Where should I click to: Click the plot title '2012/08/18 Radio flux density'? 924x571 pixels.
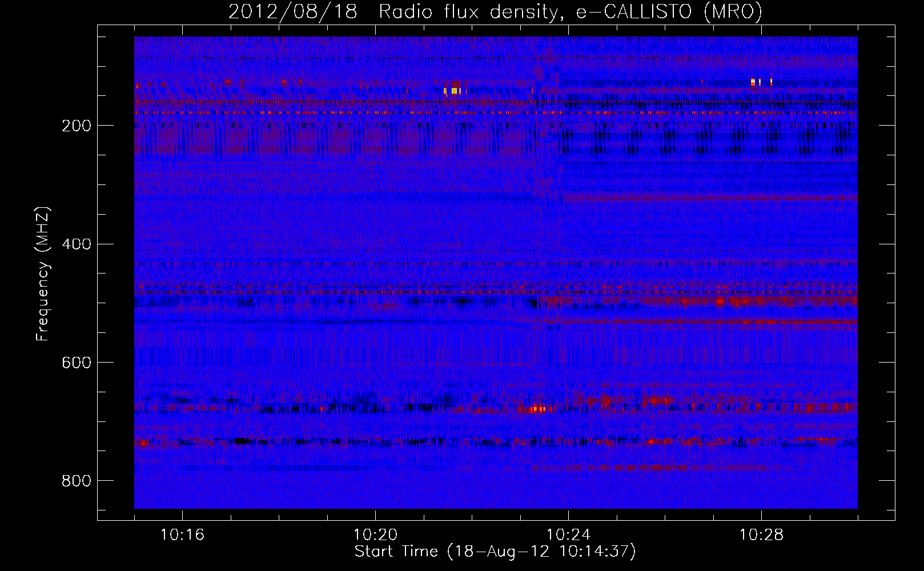tap(495, 11)
